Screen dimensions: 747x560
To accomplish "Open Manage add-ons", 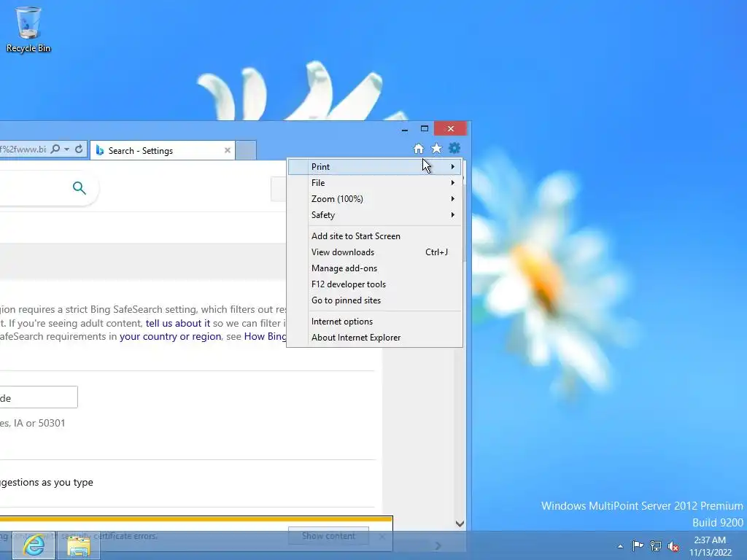I will click(x=374, y=268).
